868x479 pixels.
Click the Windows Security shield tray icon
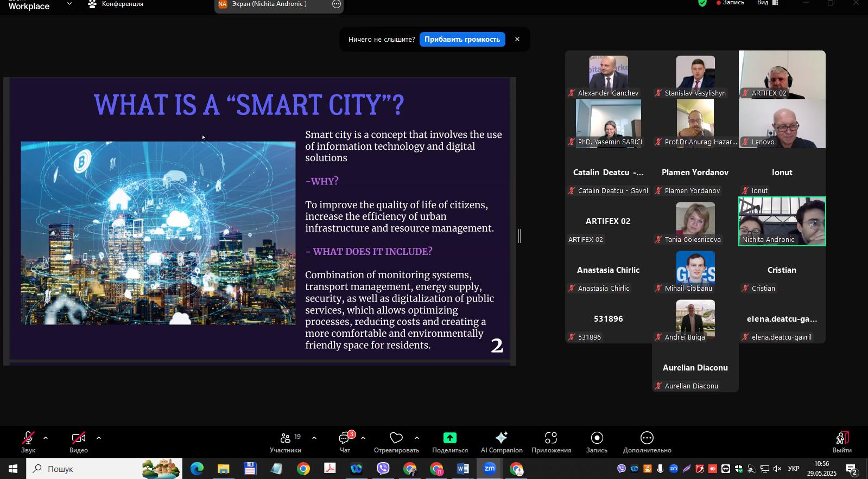739,469
